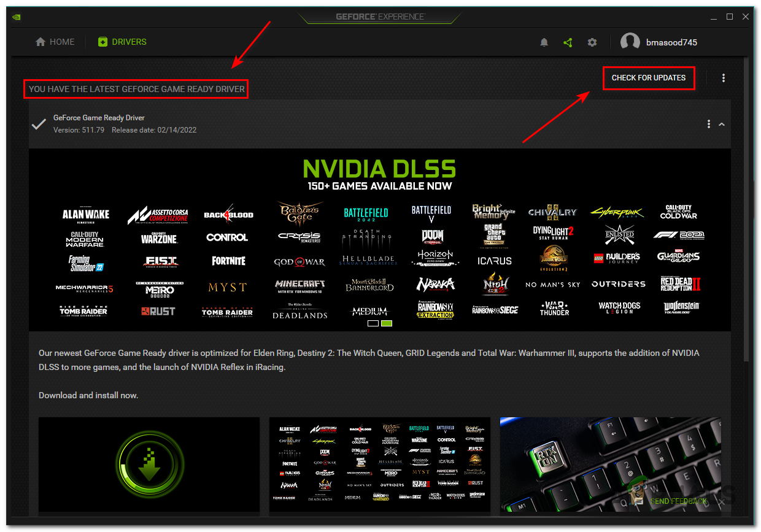Click 'Download and install now.' text
The image size is (761, 532).
tap(88, 395)
